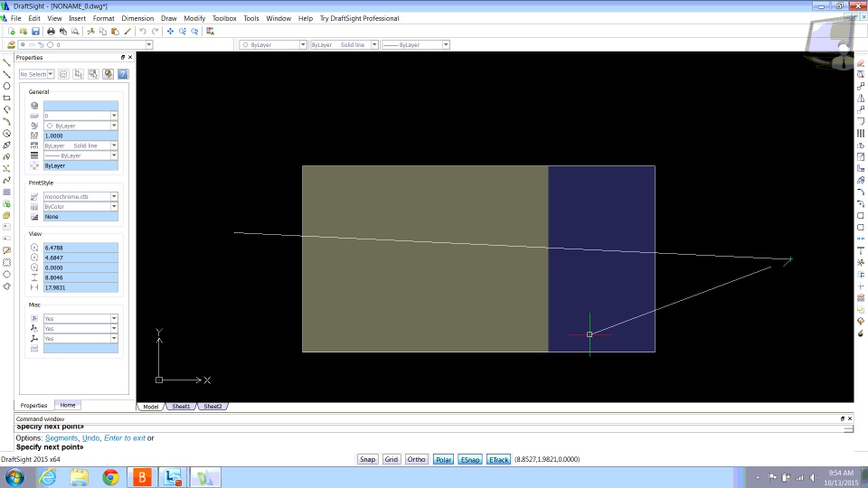Click the Undo arrow icon

click(x=143, y=32)
